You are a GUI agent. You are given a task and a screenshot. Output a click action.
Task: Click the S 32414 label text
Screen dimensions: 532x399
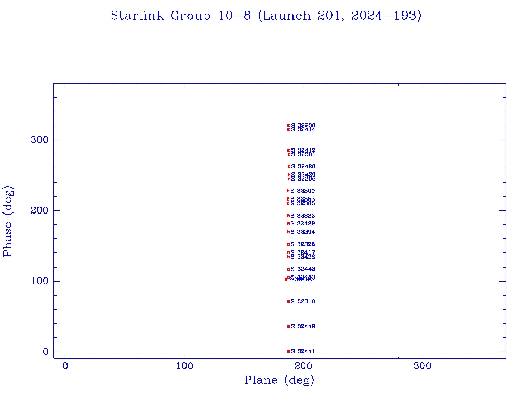[x=303, y=129]
